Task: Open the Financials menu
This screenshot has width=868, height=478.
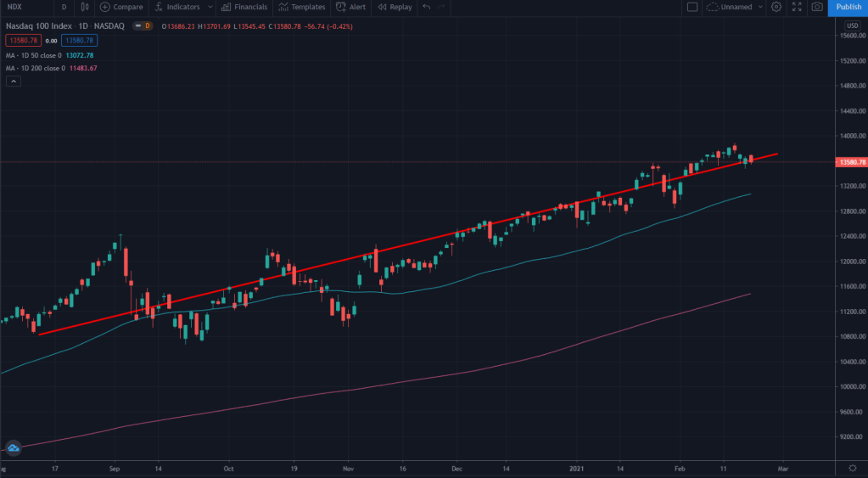Action: (x=244, y=7)
